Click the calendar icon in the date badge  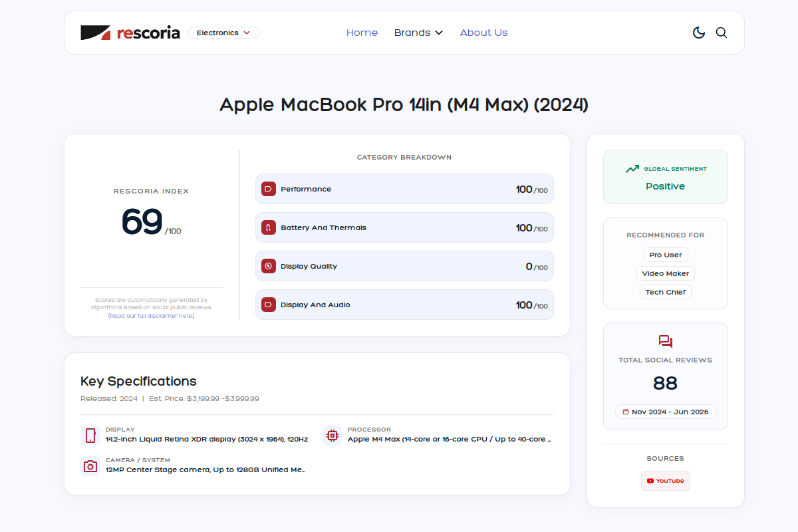[x=626, y=412]
